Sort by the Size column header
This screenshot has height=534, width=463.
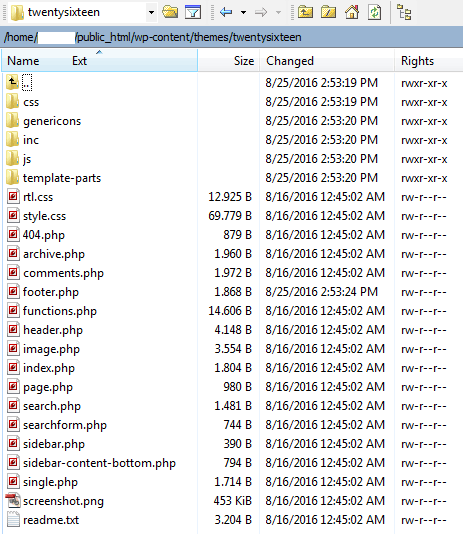pos(244,61)
